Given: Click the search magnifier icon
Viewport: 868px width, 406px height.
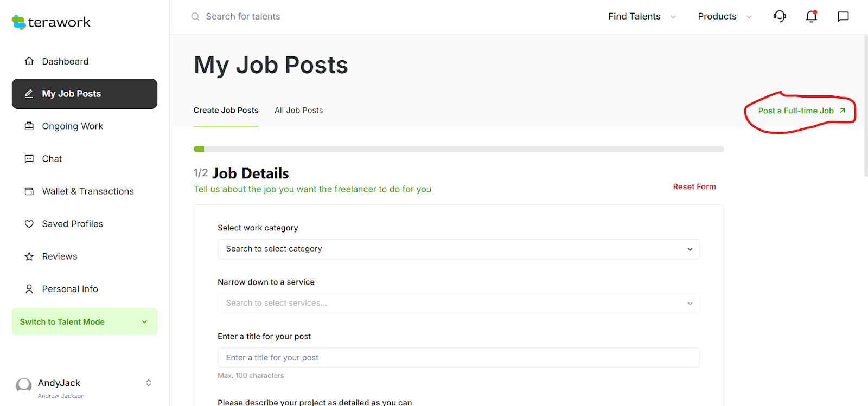Looking at the screenshot, I should (195, 17).
